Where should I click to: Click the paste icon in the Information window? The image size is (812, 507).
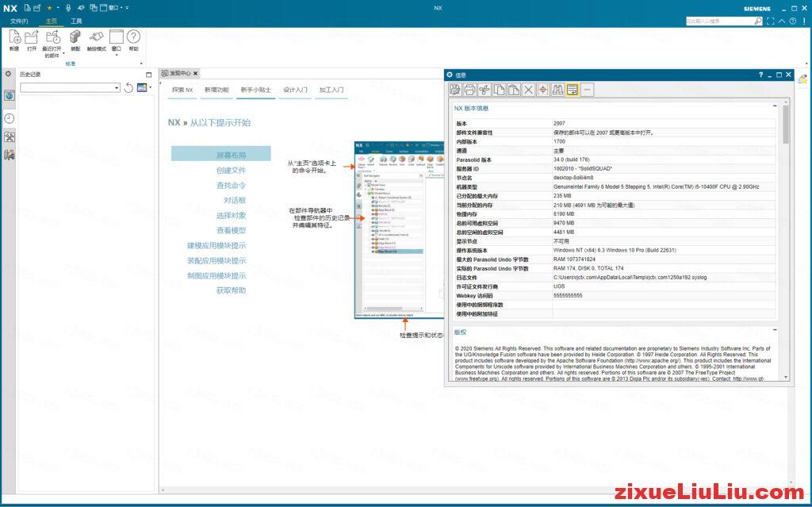[514, 90]
